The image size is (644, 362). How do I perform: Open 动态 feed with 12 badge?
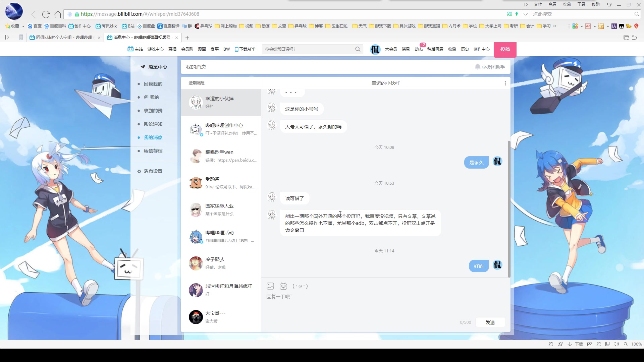pyautogui.click(x=418, y=49)
